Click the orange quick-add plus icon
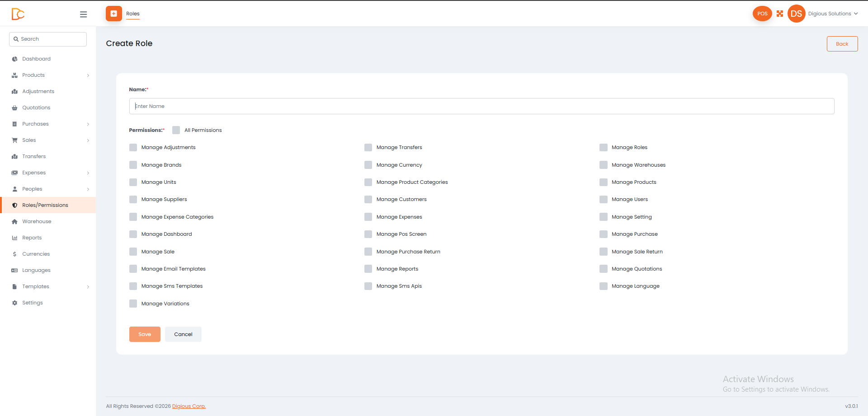The height and width of the screenshot is (416, 868). pyautogui.click(x=114, y=14)
